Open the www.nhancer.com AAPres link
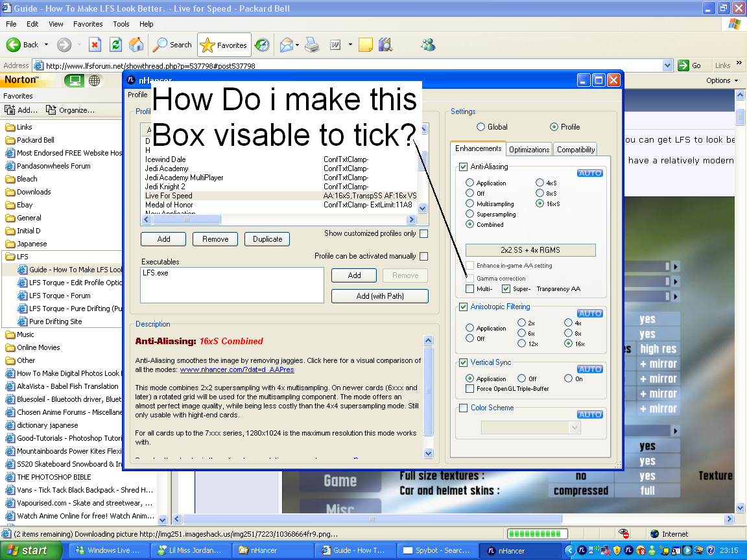The width and height of the screenshot is (747, 560). tap(237, 369)
